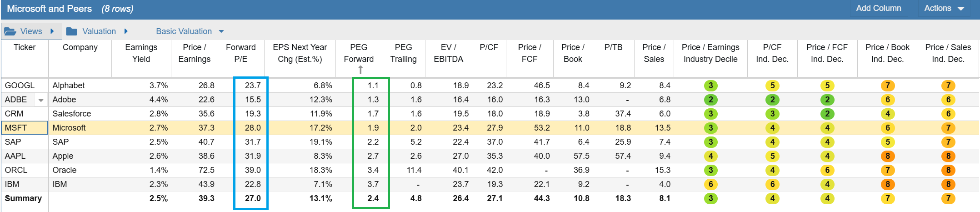Screen dimensions: 980x212
Task: Sort by the Ticker column header
Action: (x=25, y=47)
